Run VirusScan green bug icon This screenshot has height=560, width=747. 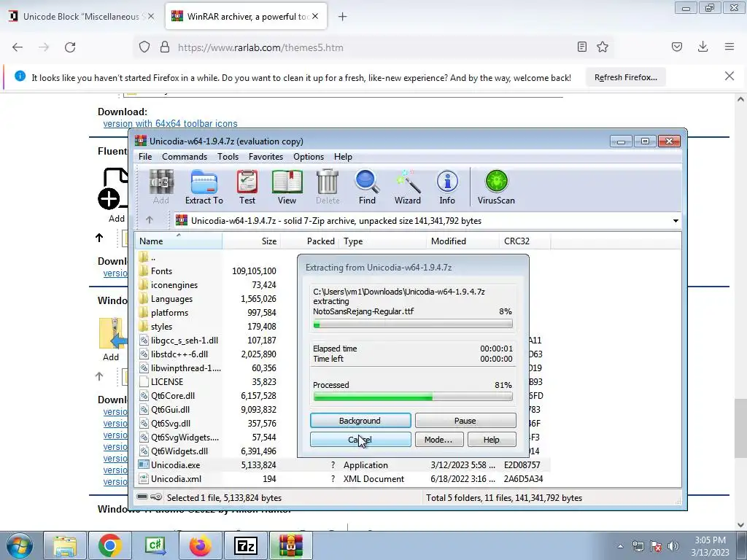coord(496,187)
